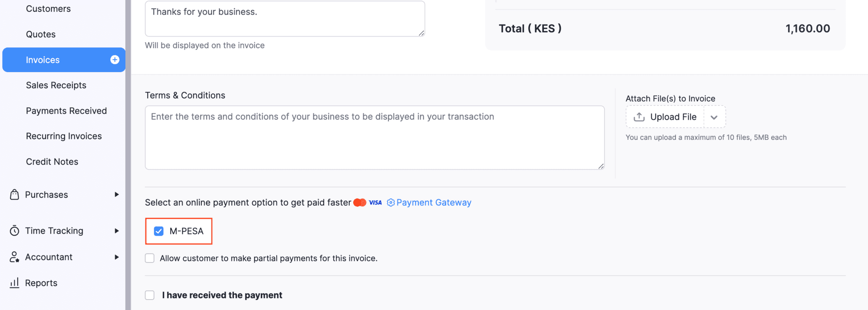
Task: Click the Accountant person icon
Action: pos(14,257)
